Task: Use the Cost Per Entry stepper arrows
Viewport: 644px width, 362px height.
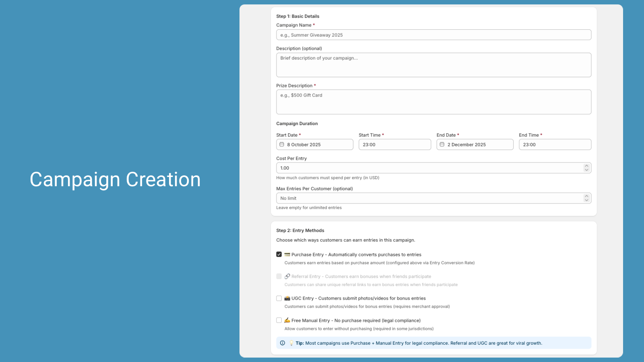Action: click(586, 168)
